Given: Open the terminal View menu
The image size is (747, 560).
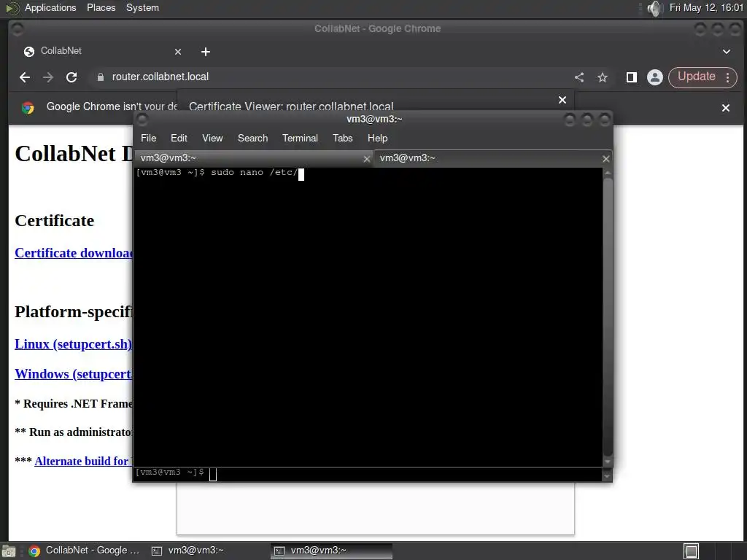Looking at the screenshot, I should coord(212,138).
